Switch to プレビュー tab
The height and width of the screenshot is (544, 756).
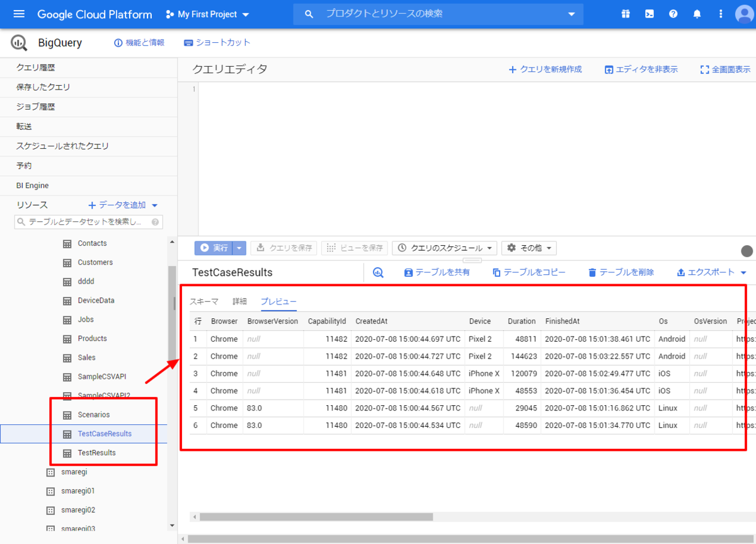point(278,301)
